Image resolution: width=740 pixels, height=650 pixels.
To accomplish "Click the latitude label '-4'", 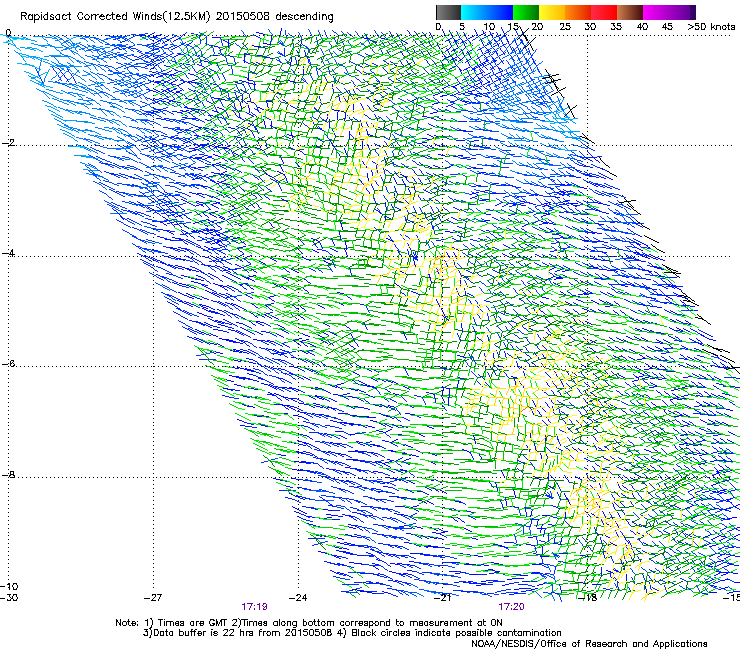I will (x=8, y=253).
